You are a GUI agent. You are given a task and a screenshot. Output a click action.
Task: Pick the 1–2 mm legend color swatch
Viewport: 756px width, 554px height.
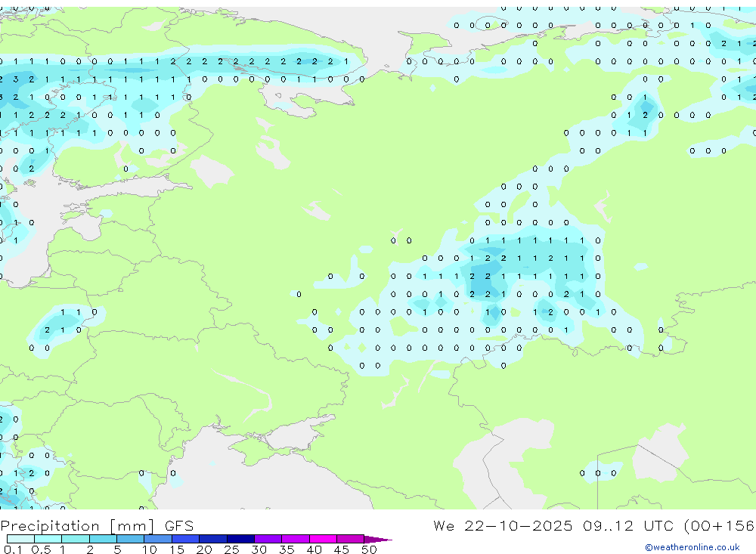coord(76,539)
